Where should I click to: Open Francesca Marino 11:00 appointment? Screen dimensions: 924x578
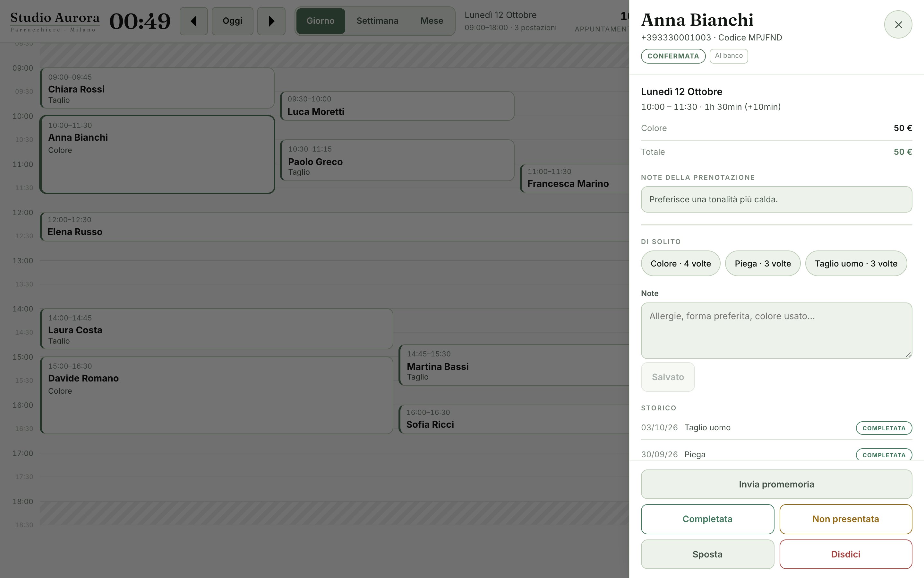(x=574, y=179)
